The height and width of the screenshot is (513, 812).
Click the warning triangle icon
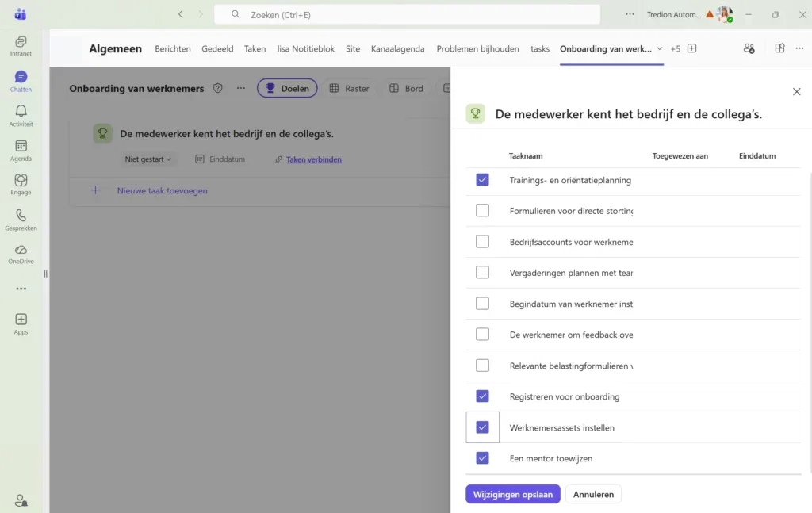coord(710,14)
